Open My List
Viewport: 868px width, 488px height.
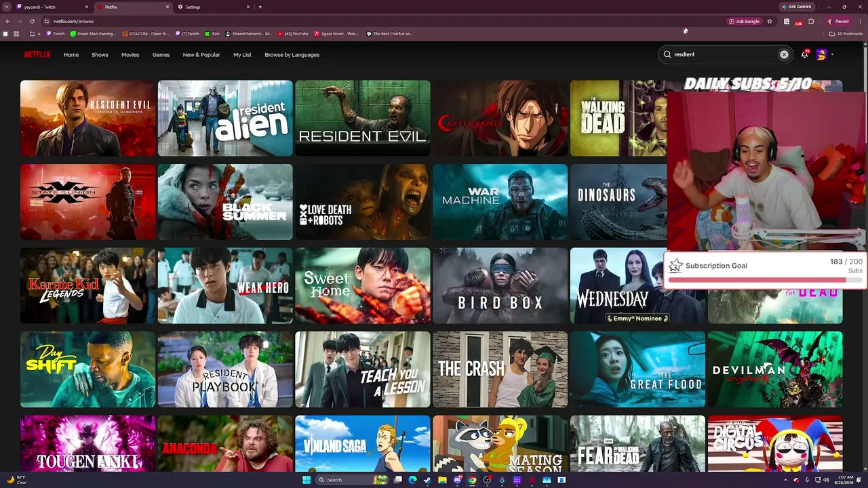click(242, 55)
